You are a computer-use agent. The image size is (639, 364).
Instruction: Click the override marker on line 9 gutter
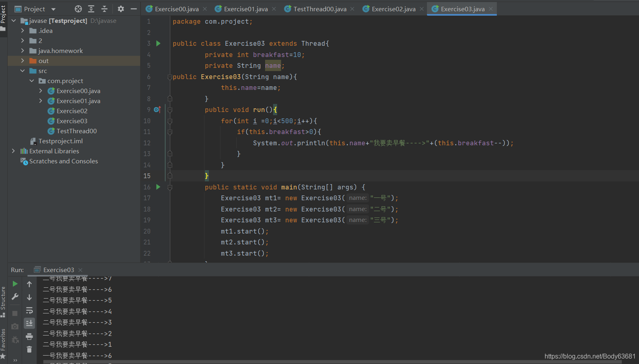pos(157,110)
